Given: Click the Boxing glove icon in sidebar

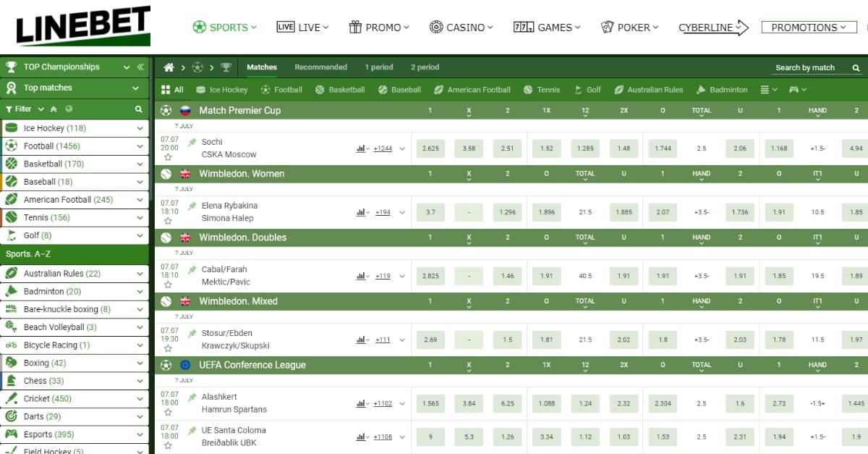Looking at the screenshot, I should click(x=12, y=363).
